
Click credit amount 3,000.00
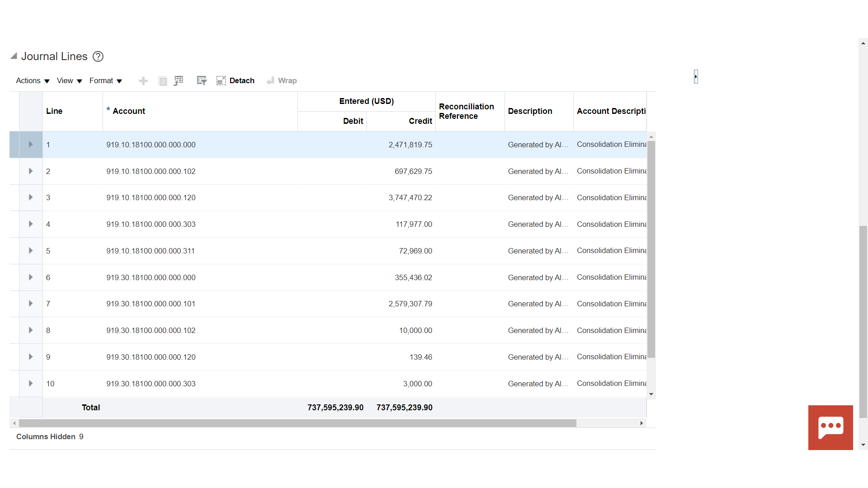417,384
